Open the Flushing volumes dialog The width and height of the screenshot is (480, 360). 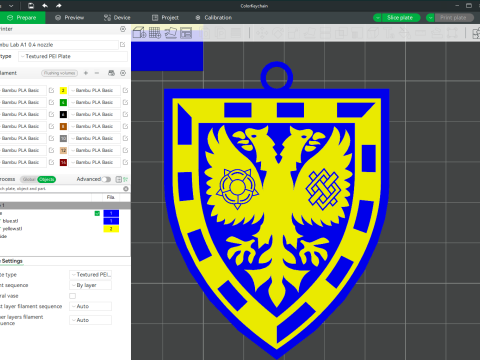coord(60,73)
